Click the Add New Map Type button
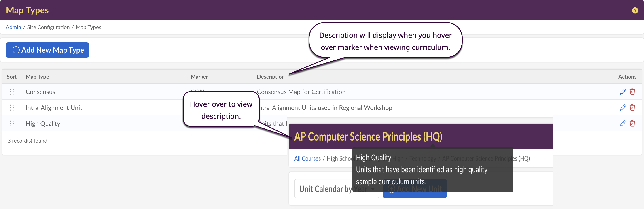644x209 pixels. (47, 50)
